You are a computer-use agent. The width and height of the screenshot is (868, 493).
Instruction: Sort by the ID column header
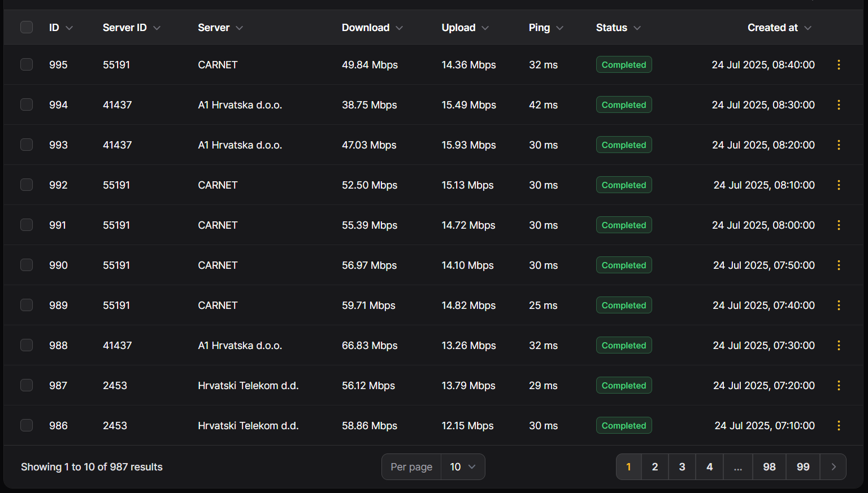pos(61,28)
